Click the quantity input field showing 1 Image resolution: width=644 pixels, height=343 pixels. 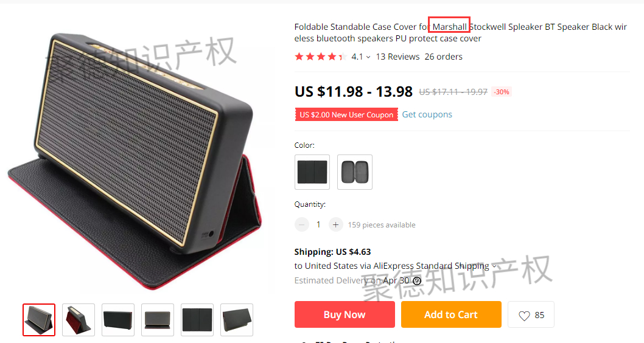pos(318,224)
